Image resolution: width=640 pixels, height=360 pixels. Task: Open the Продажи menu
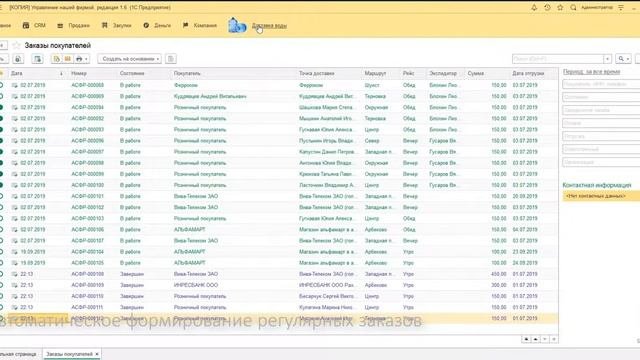(x=79, y=25)
